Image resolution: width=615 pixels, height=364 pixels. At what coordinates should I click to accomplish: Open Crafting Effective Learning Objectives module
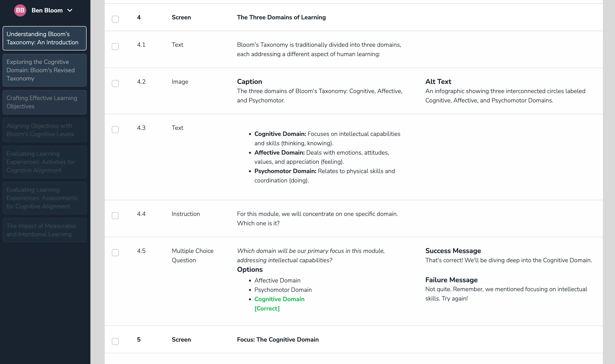(44, 102)
